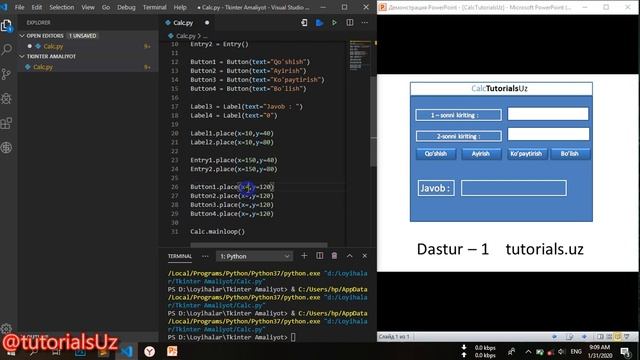
Task: Open the Help menu
Action: pos(180,7)
